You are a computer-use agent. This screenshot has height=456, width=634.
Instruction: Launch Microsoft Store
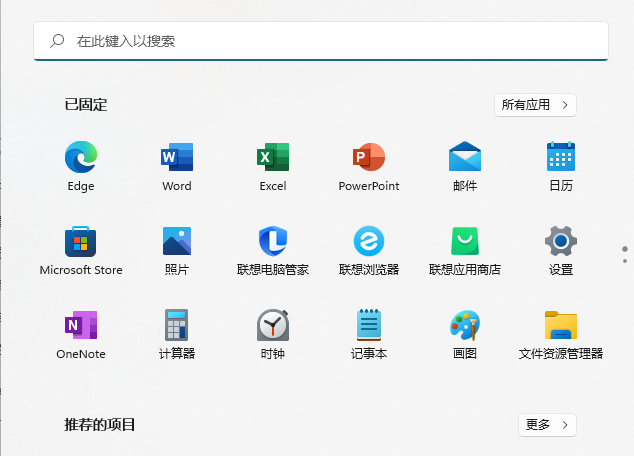pyautogui.click(x=81, y=250)
